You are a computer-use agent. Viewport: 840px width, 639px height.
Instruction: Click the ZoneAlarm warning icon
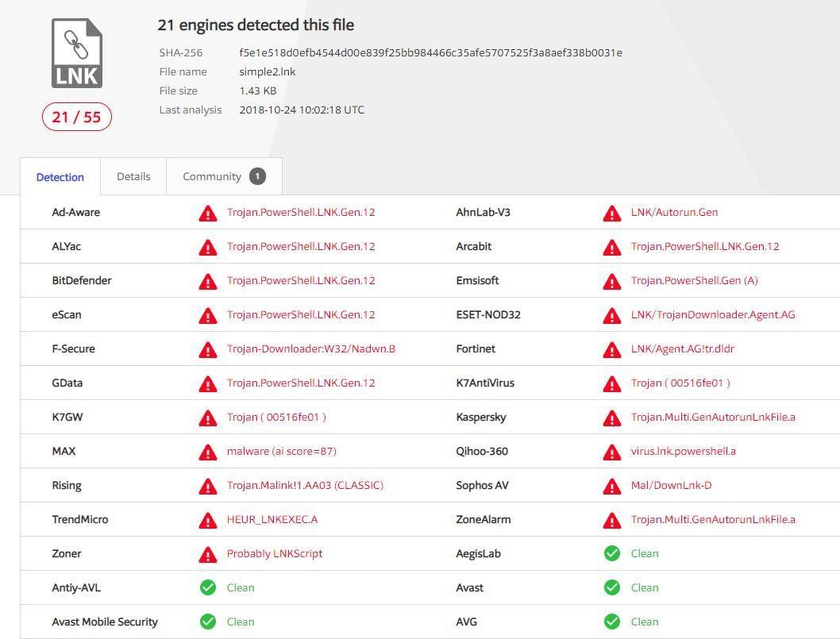pos(612,520)
